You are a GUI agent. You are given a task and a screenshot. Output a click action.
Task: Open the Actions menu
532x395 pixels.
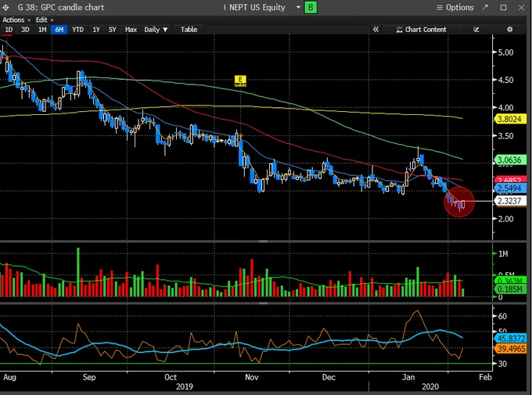click(x=16, y=20)
